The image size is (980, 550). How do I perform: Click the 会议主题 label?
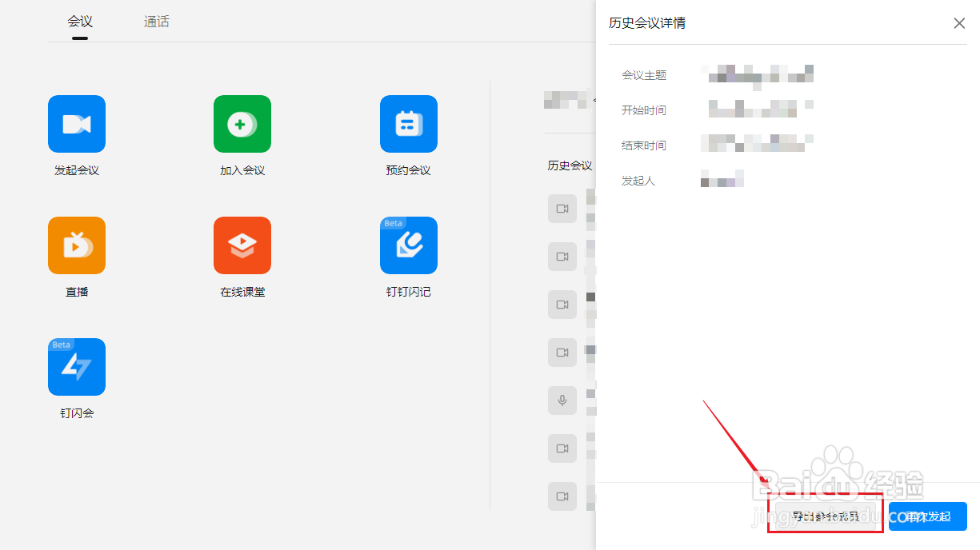644,75
